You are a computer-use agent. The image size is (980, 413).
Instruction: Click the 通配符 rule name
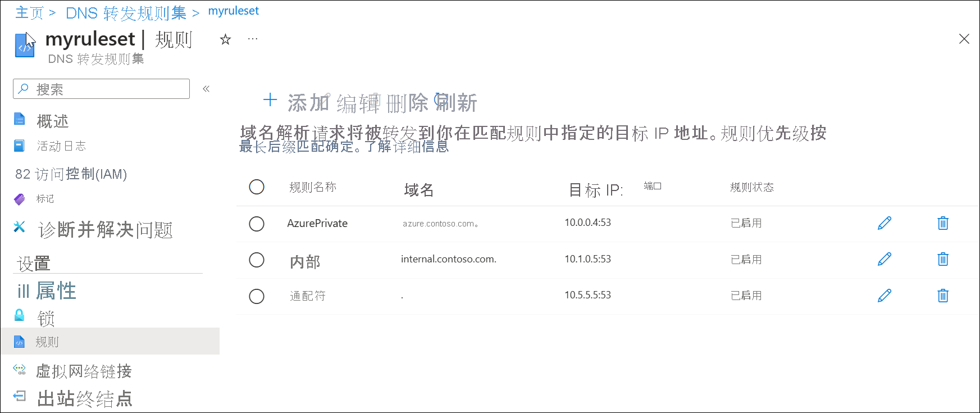point(308,296)
